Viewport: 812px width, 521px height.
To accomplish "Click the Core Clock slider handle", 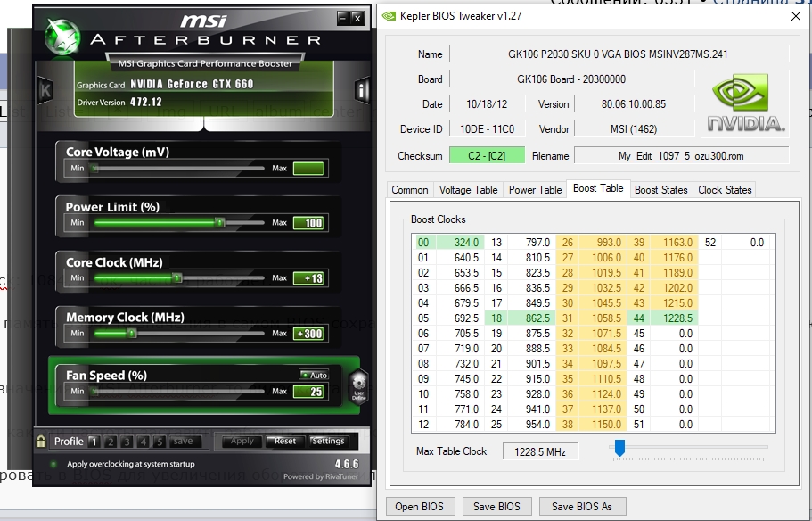I will [177, 277].
